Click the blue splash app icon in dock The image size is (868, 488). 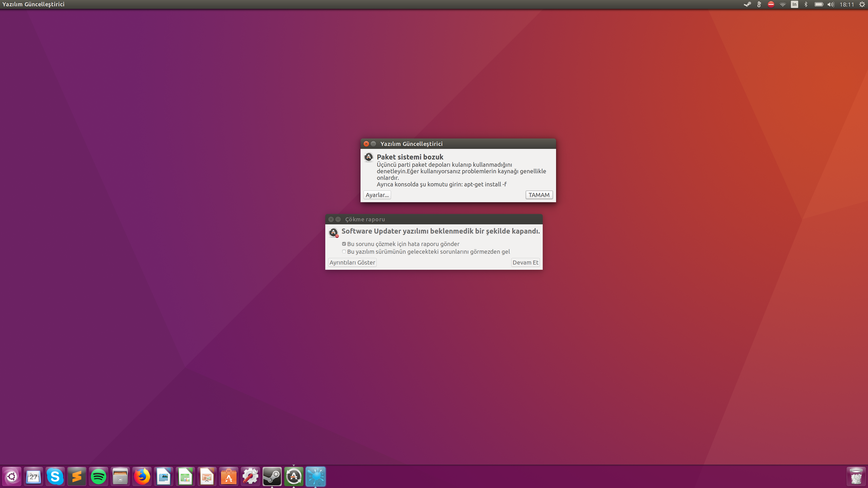pyautogui.click(x=316, y=476)
